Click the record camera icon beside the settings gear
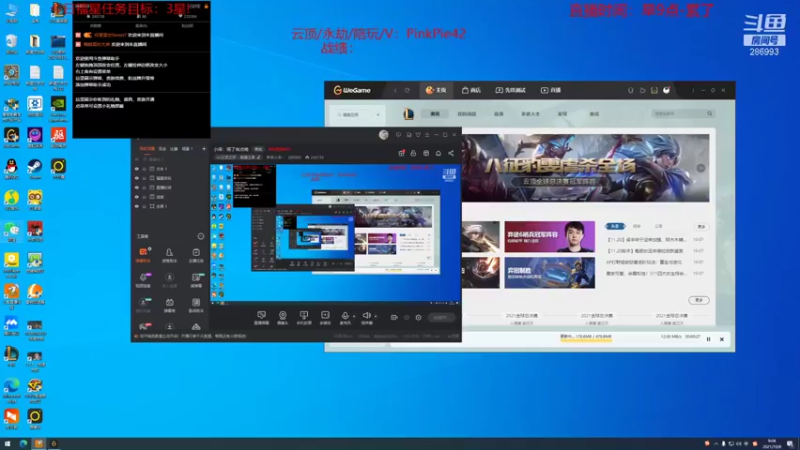Screen dimensions: 800x450 394,317
